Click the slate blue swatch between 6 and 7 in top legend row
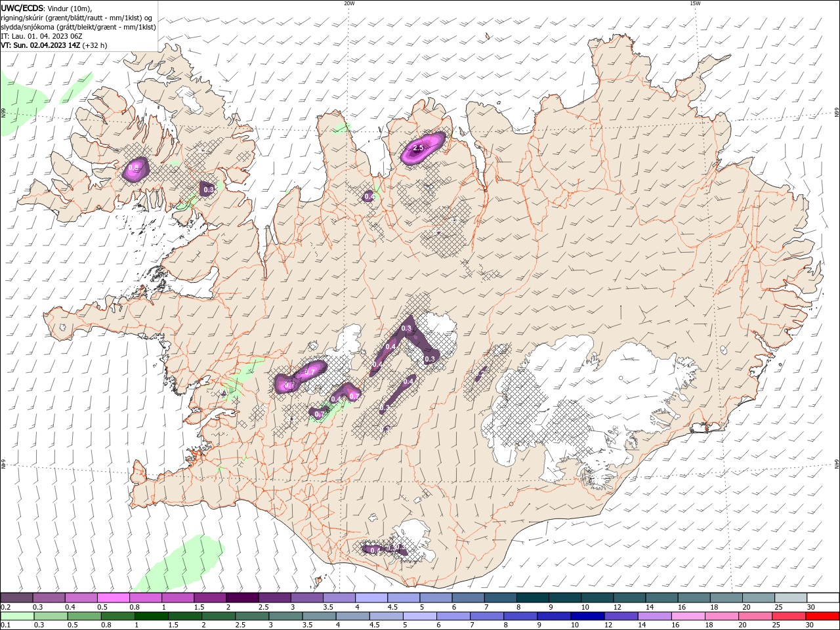This screenshot has width=840, height=630. pos(468,597)
